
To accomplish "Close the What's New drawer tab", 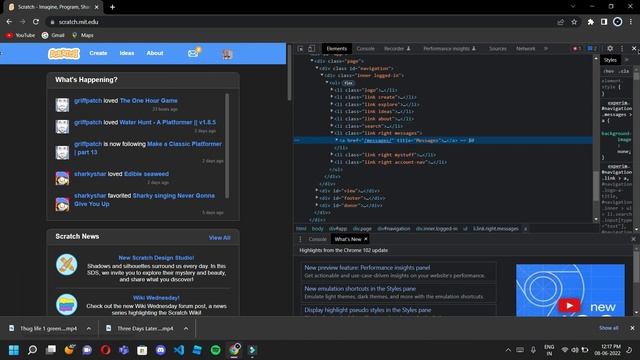I will (366, 239).
